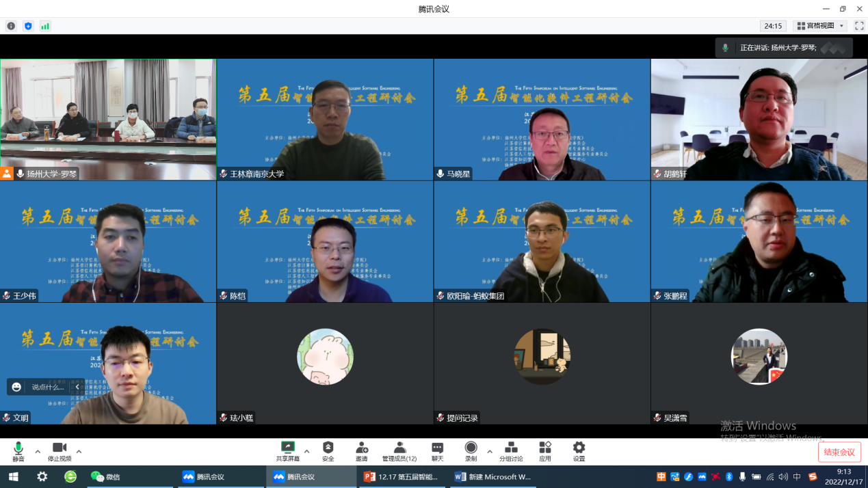Stop the camera video (停止视频)
868x488 pixels.
point(60,451)
